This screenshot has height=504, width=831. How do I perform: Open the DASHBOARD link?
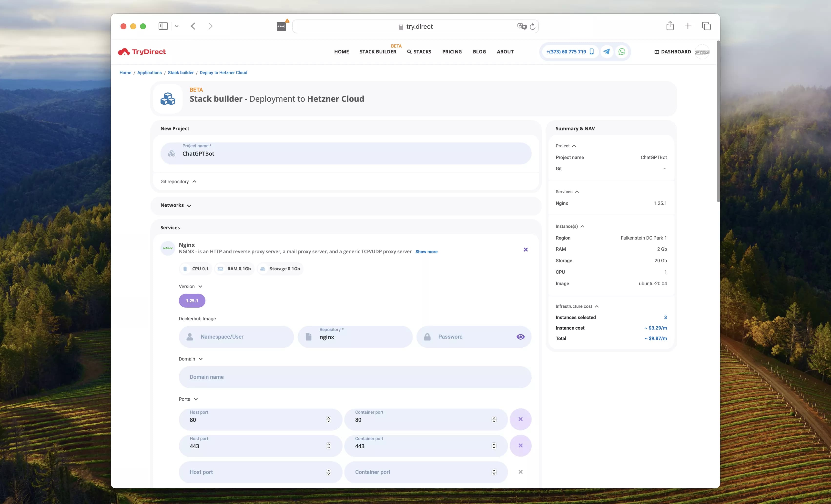[672, 51]
